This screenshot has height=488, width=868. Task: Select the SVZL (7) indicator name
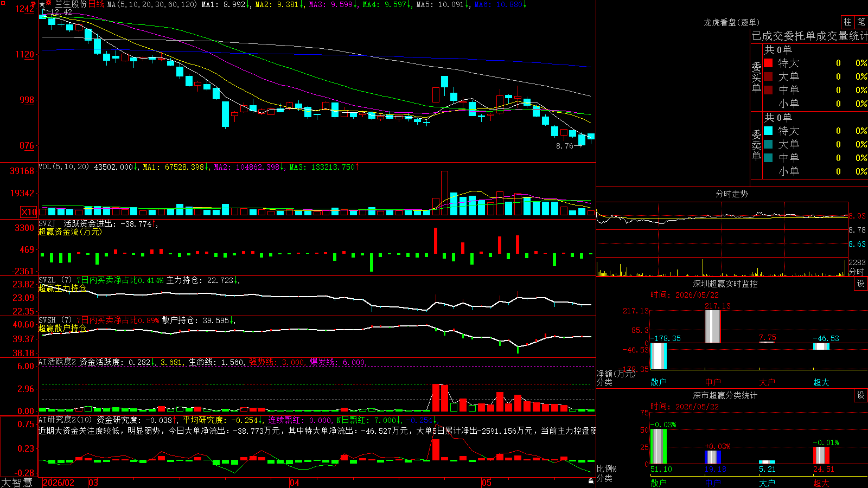[x=55, y=280]
